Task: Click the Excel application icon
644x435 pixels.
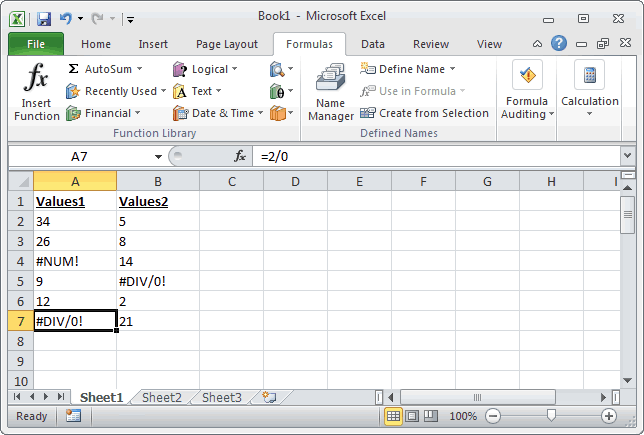Action: tap(17, 19)
